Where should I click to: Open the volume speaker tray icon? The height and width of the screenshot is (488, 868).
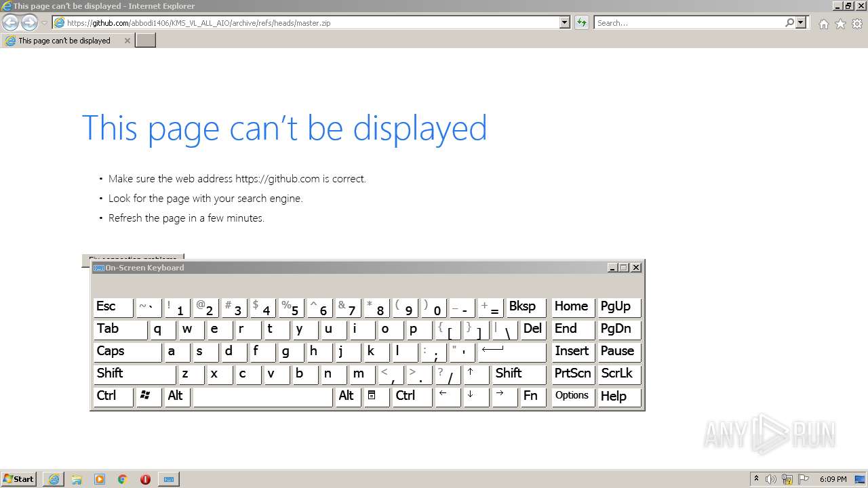coord(771,479)
